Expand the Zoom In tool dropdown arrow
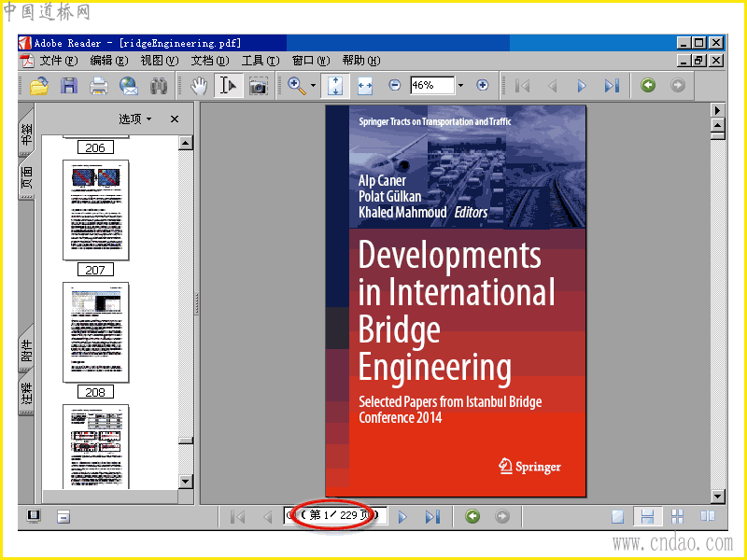Viewport: 747px width, 560px height. 314,86
